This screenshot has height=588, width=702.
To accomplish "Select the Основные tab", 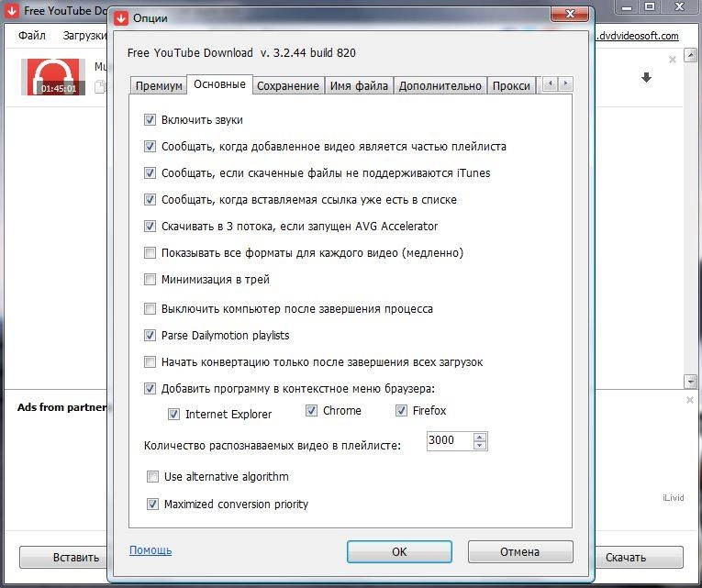I will click(x=219, y=84).
